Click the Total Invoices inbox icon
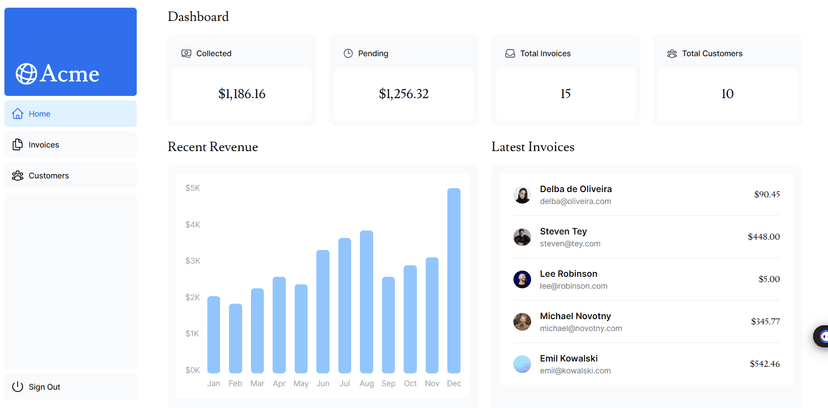The width and height of the screenshot is (828, 408). (510, 53)
